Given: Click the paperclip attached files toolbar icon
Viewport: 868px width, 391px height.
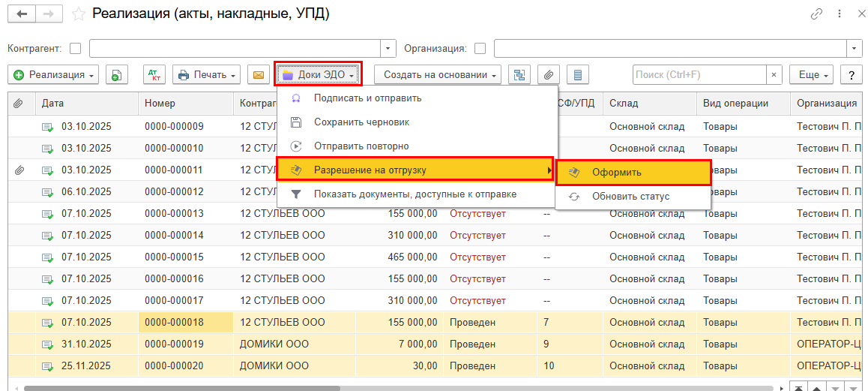Looking at the screenshot, I should (548, 75).
